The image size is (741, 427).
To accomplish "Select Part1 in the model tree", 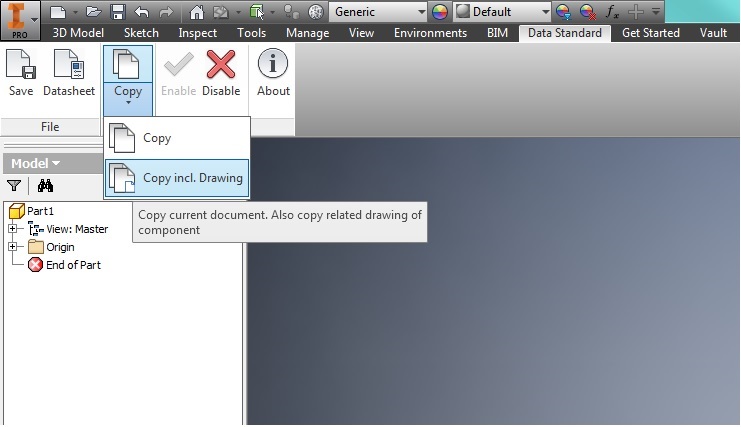I will point(40,211).
